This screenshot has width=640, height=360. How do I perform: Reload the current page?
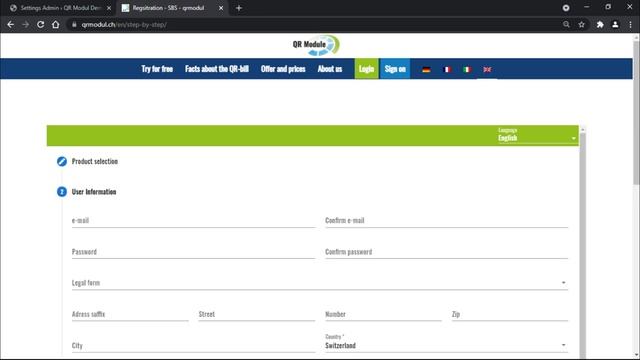40,24
